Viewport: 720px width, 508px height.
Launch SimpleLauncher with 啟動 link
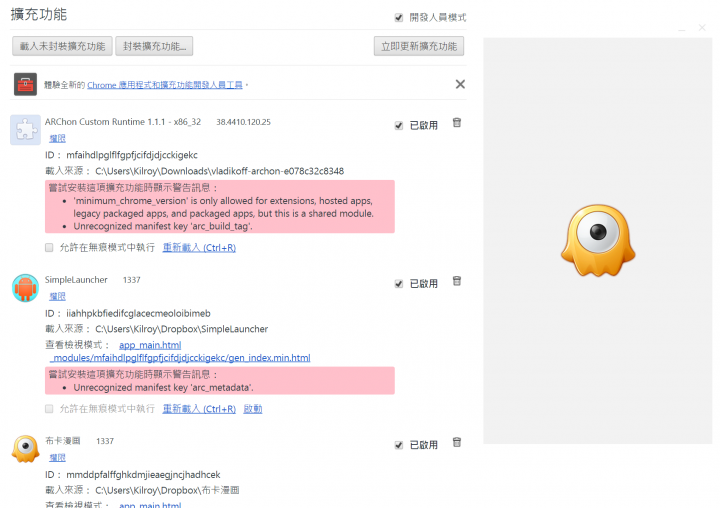tap(253, 409)
